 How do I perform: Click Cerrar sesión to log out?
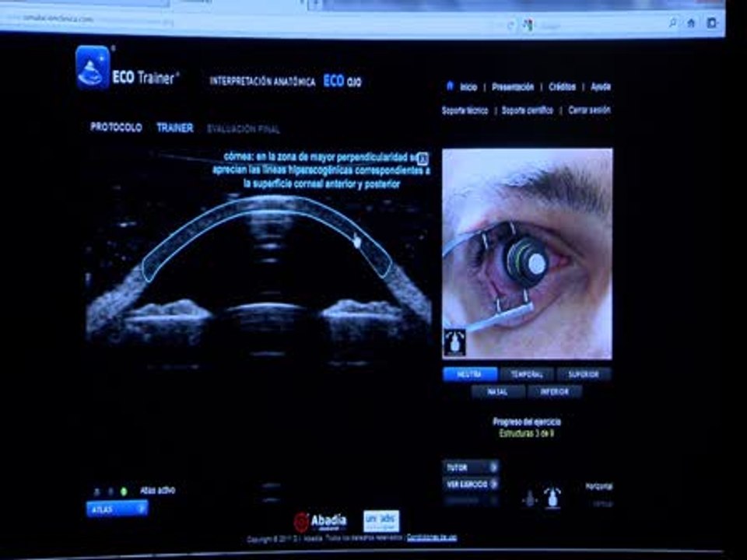click(x=589, y=110)
